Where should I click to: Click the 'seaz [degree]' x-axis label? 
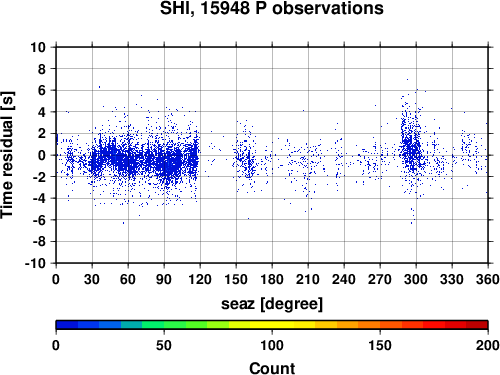click(x=272, y=304)
